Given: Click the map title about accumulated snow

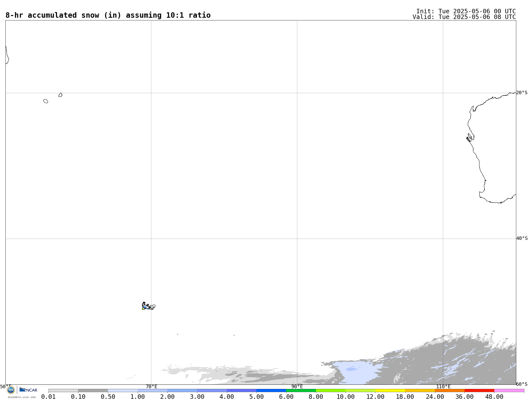Looking at the screenshot, I should tap(108, 15).
